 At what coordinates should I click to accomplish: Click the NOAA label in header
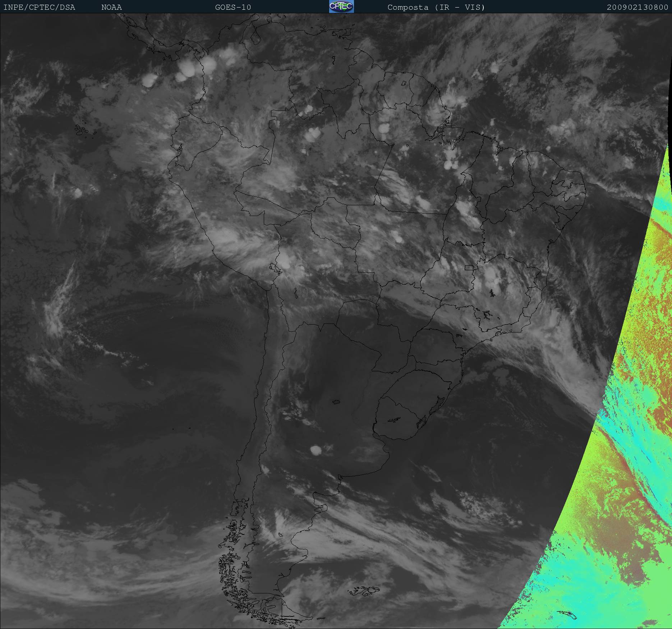[x=111, y=7]
